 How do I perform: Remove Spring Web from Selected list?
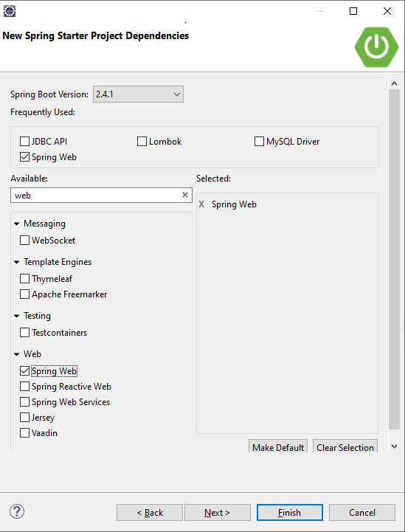click(x=201, y=204)
